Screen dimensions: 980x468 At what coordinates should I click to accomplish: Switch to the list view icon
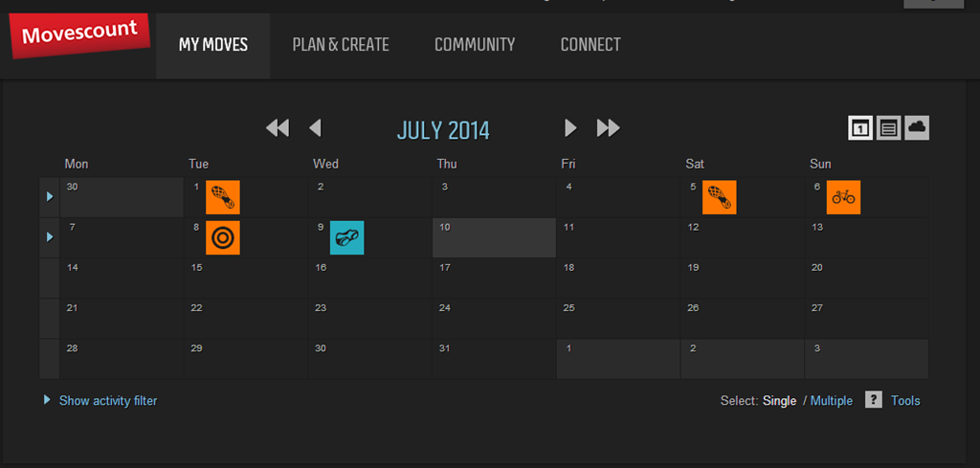click(x=889, y=128)
